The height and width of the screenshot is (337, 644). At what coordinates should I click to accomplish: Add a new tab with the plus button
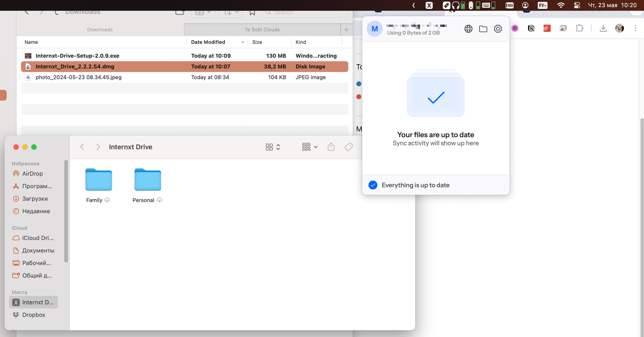pyautogui.click(x=346, y=30)
